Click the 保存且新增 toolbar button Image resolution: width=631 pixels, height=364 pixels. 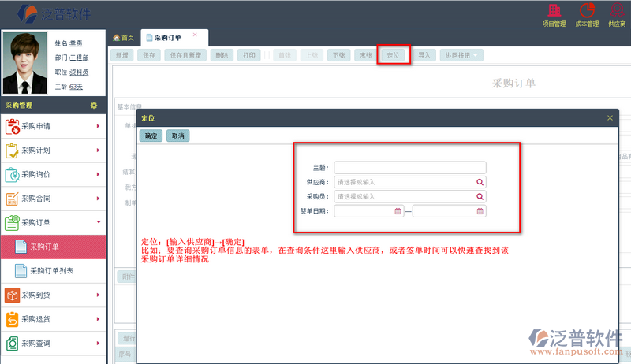click(x=185, y=55)
